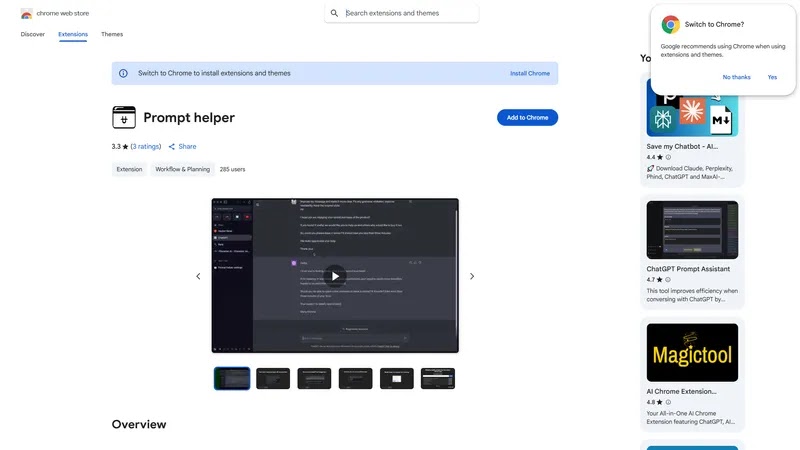Select the Extension category chip
This screenshot has width=800, height=450.
tap(129, 169)
